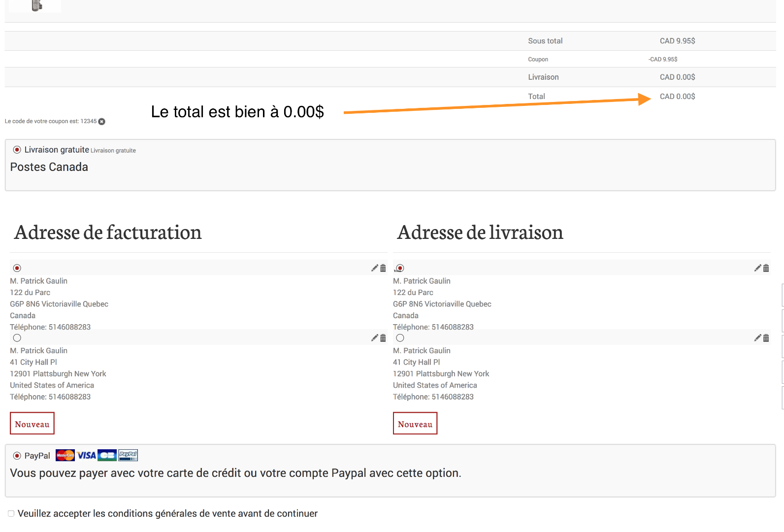This screenshot has height=532, width=784.
Task: Choose the 41 City Hall Pl shipping address
Action: click(x=400, y=338)
